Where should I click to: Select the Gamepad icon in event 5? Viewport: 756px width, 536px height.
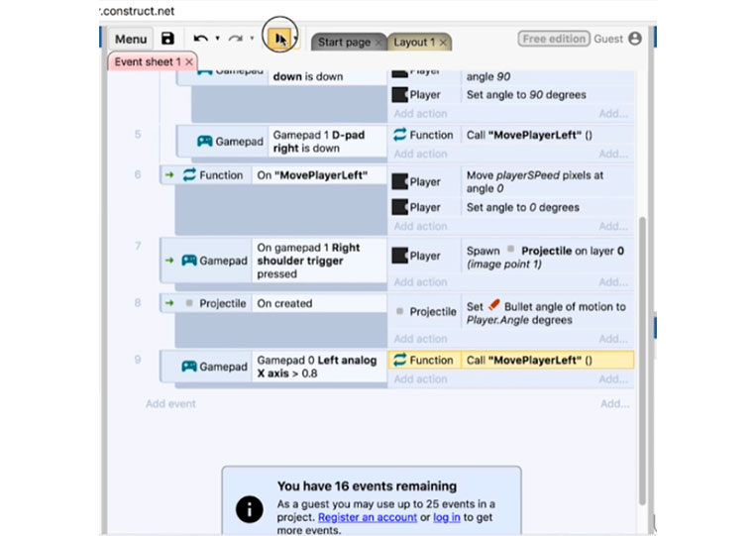[205, 142]
